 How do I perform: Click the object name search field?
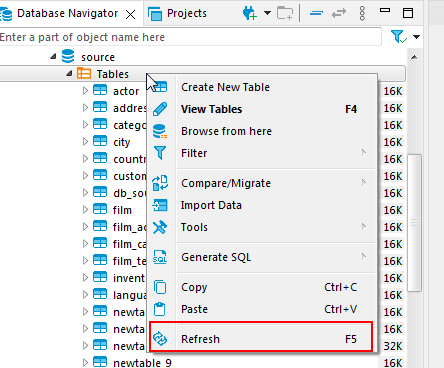pyautogui.click(x=190, y=37)
